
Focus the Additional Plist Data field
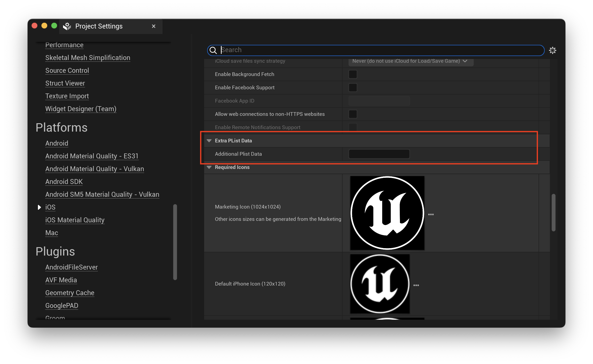coord(379,154)
